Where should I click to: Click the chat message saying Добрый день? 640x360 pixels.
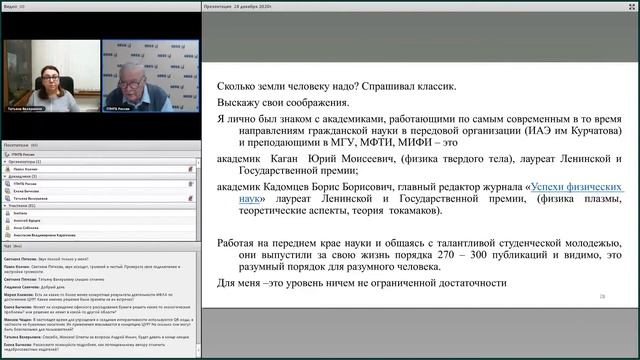point(34,287)
